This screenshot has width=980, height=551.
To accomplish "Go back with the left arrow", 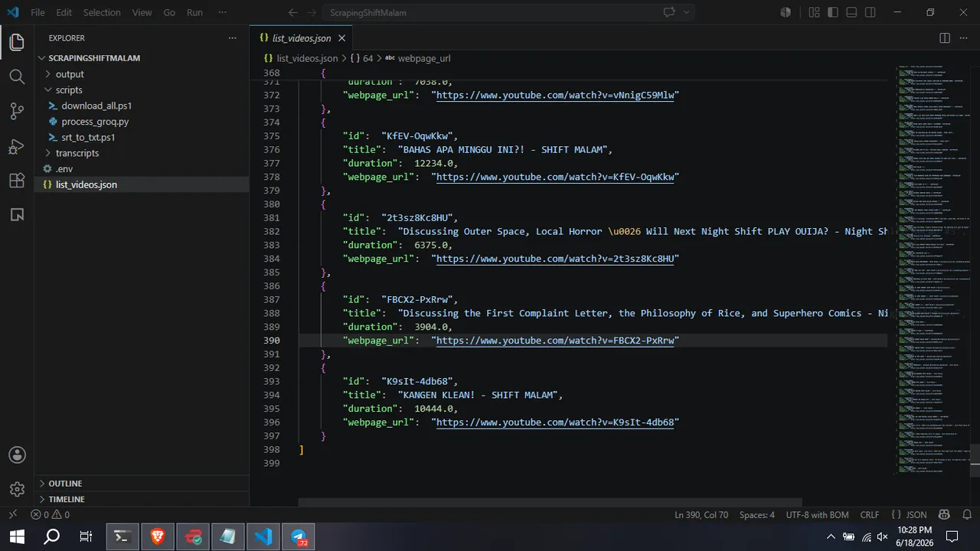I will pyautogui.click(x=292, y=12).
